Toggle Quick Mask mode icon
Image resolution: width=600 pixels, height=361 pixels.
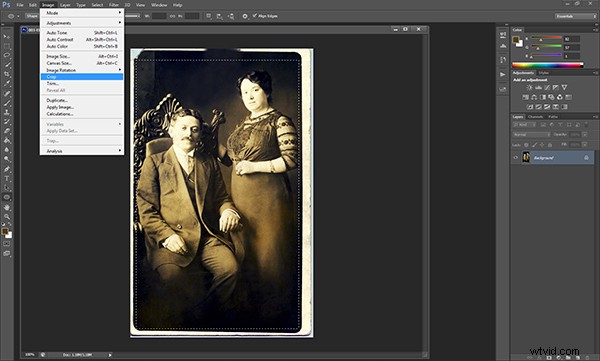[x=7, y=244]
